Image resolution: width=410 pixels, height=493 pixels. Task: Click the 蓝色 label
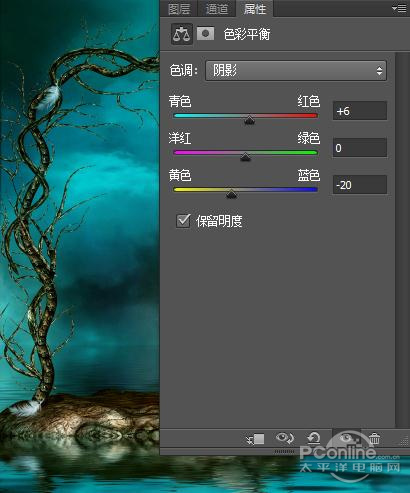(x=309, y=175)
